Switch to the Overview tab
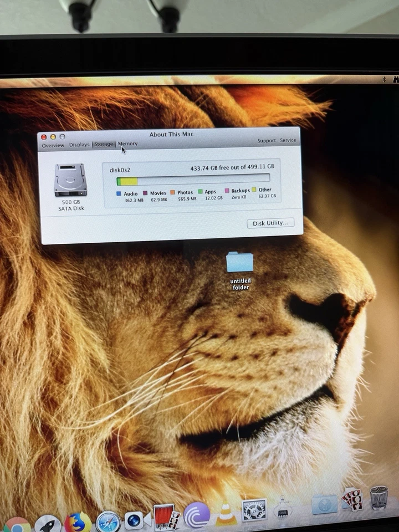The height and width of the screenshot is (532, 399). click(53, 145)
